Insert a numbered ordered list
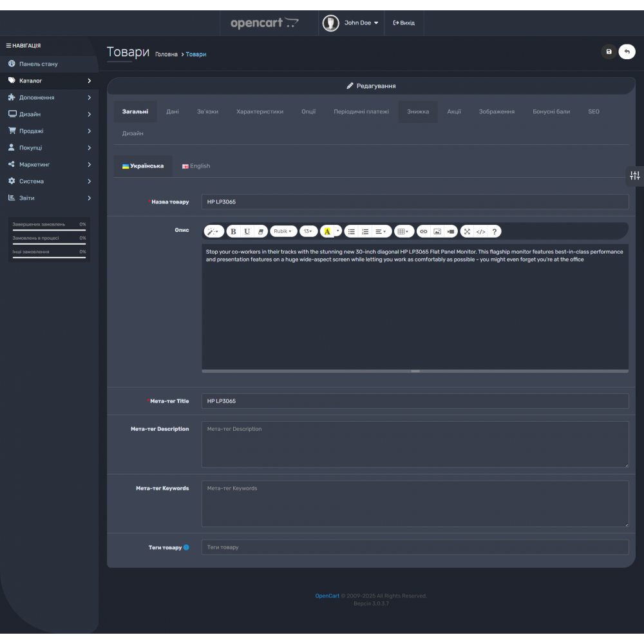The width and height of the screenshot is (644, 644). point(365,231)
